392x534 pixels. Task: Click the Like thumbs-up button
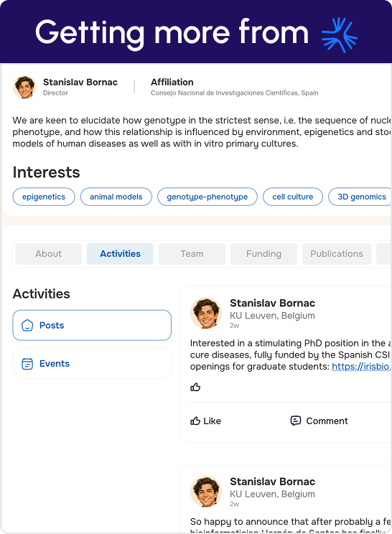coord(206,421)
